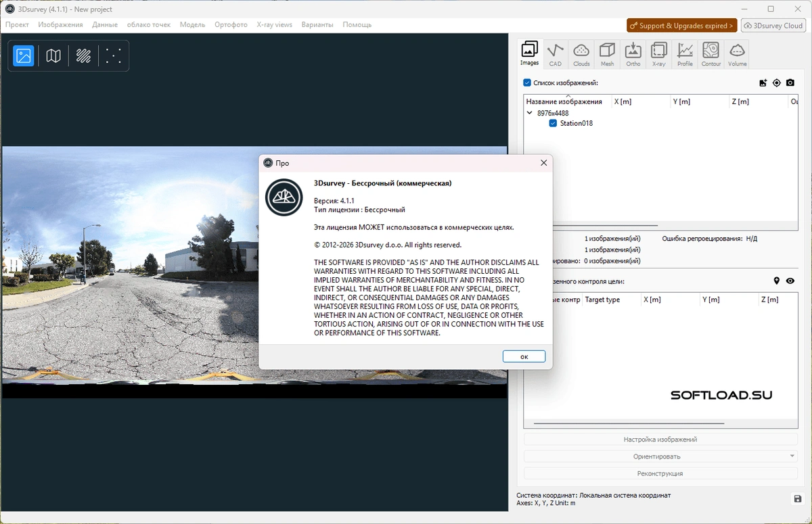Collapse the 8976x4488 image group
This screenshot has width=812, height=524.
click(x=530, y=114)
